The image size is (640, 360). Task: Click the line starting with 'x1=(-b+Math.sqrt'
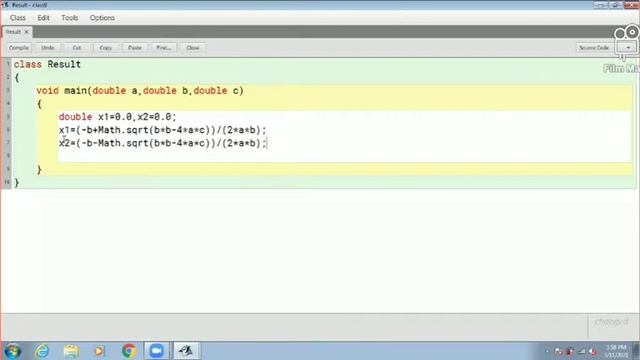tap(162, 130)
